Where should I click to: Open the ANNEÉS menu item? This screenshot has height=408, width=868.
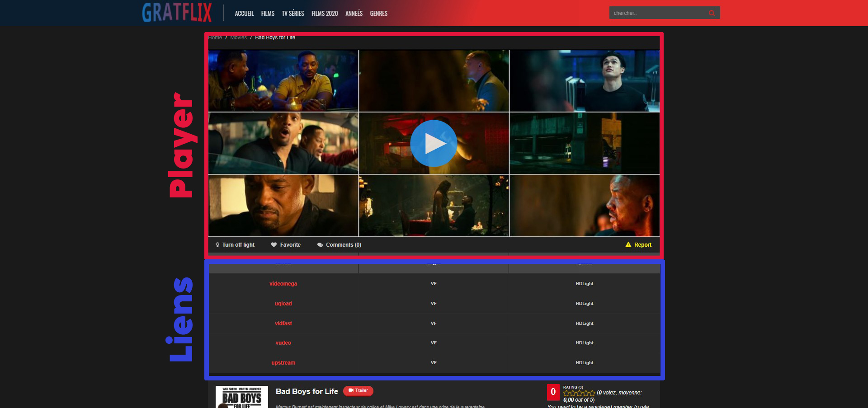click(354, 14)
